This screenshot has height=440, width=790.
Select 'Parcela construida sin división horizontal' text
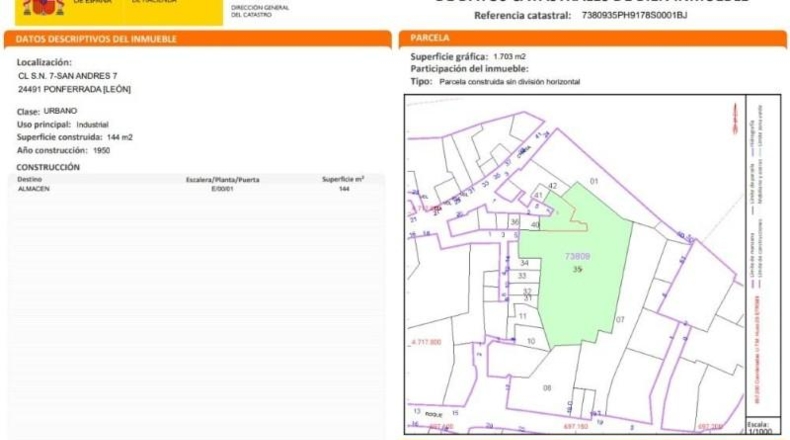510,82
